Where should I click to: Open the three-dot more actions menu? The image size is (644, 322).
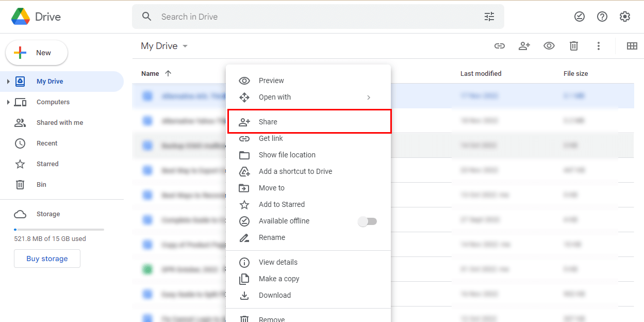(599, 46)
